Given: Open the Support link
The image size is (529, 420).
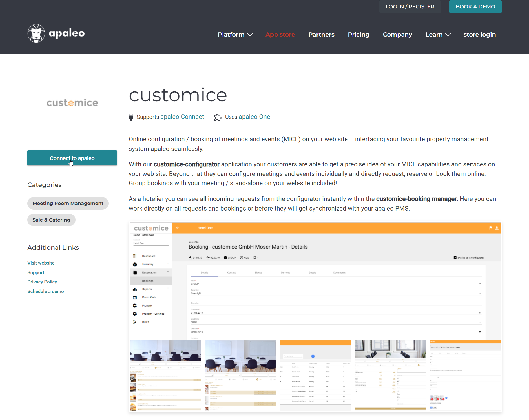Looking at the screenshot, I should (x=36, y=272).
